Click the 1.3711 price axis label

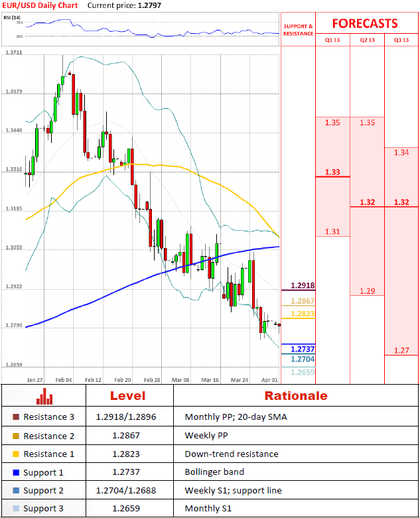point(14,52)
